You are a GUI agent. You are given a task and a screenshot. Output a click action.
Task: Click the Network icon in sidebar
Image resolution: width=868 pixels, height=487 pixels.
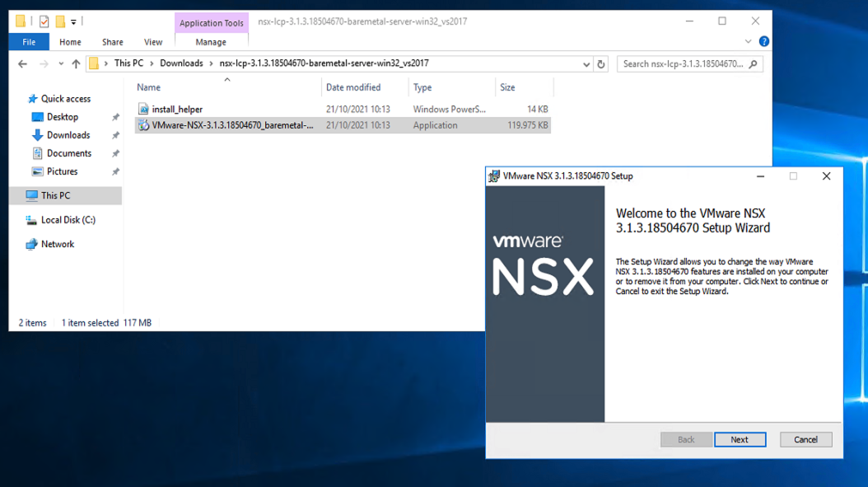[x=31, y=245]
